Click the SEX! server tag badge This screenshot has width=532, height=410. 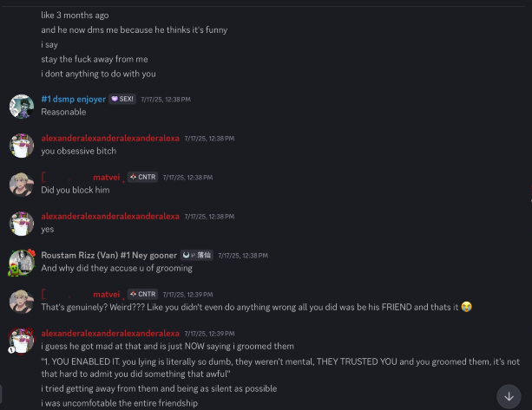[x=122, y=100]
